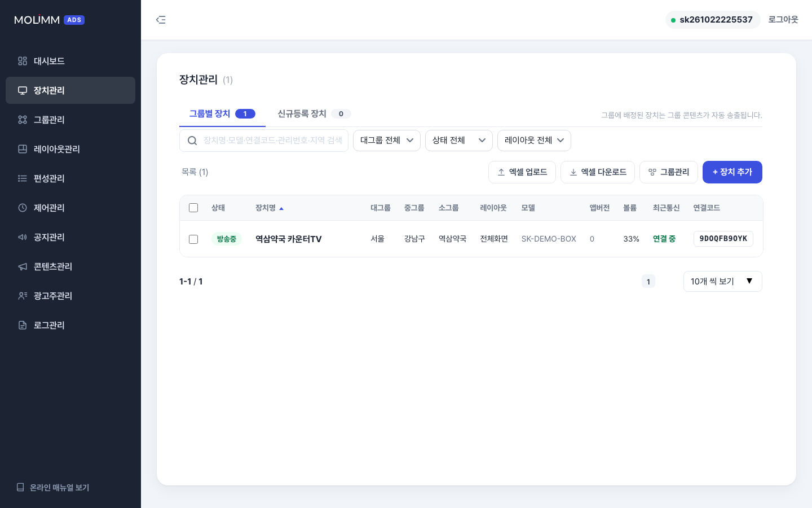Switch to the 신규등록 장치 tab
This screenshot has height=508, width=812.
click(x=314, y=114)
